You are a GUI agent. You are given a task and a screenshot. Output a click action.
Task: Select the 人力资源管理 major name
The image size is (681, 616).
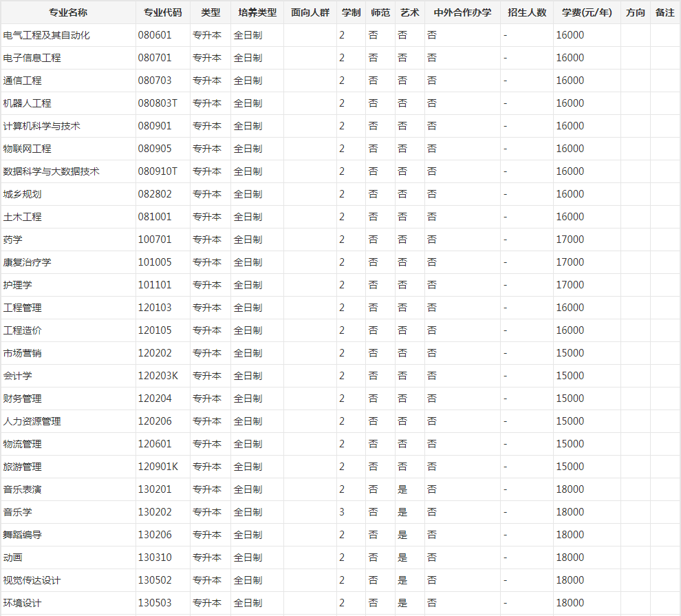(32, 421)
